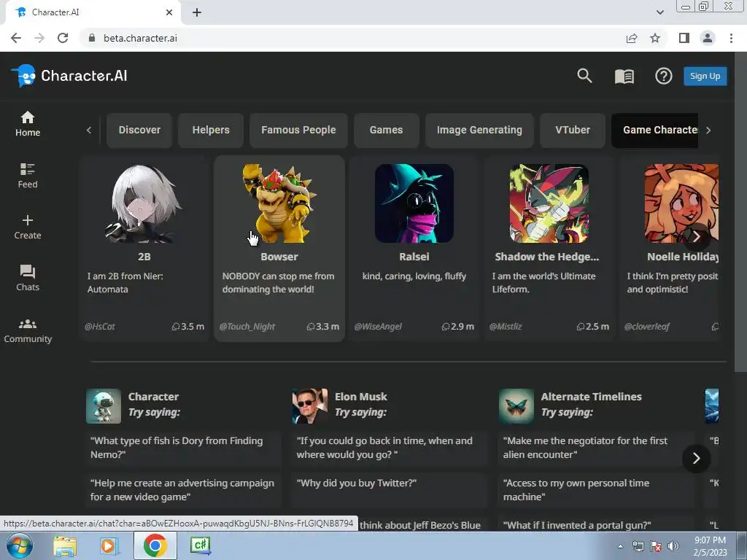The image size is (747, 560).
Task: Open Feed in sidebar
Action: pyautogui.click(x=28, y=176)
